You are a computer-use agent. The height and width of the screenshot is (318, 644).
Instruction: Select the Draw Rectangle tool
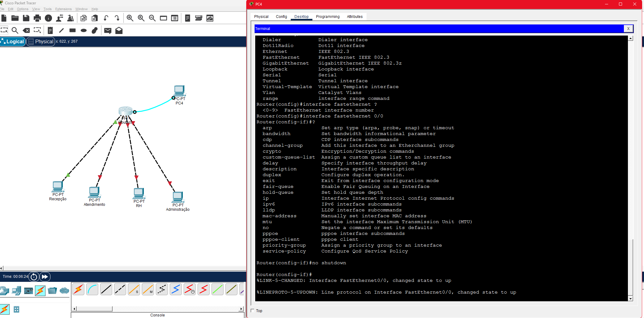pos(72,30)
